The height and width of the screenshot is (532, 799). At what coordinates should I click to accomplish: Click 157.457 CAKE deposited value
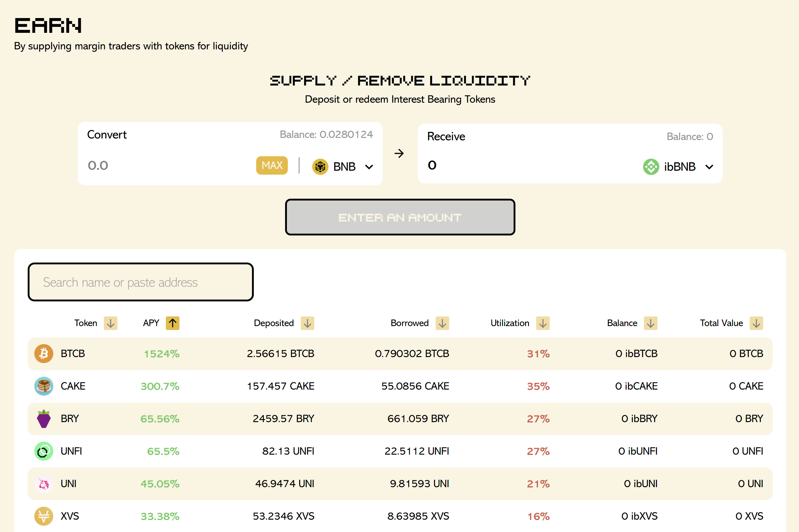coord(281,386)
